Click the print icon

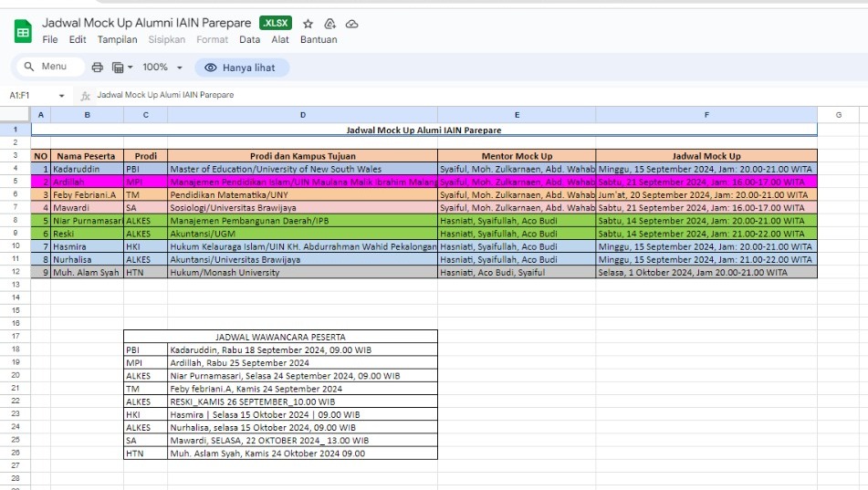(x=98, y=68)
